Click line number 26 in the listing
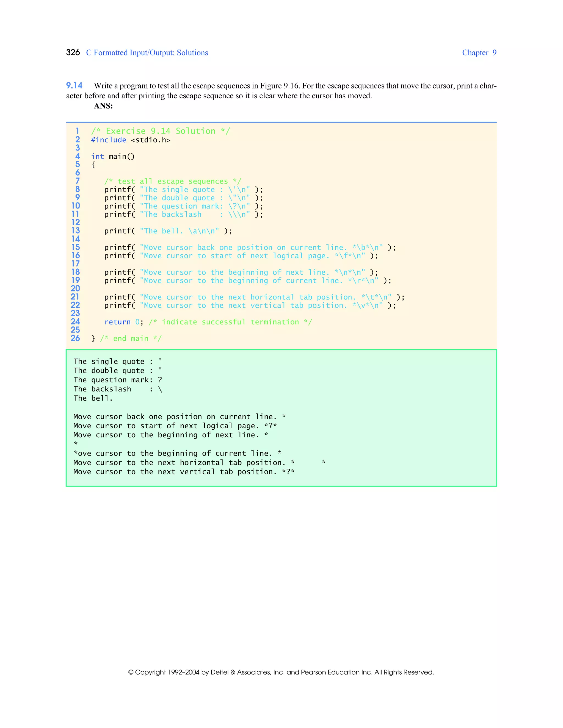 pos(75,338)
